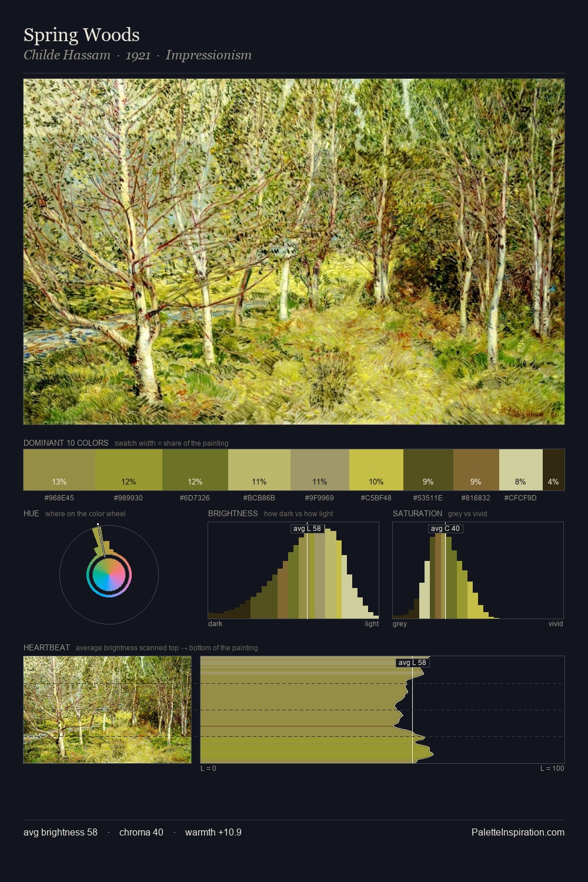Image resolution: width=588 pixels, height=882 pixels.
Task: Click the hex code text #9F9969
Action: [319, 497]
